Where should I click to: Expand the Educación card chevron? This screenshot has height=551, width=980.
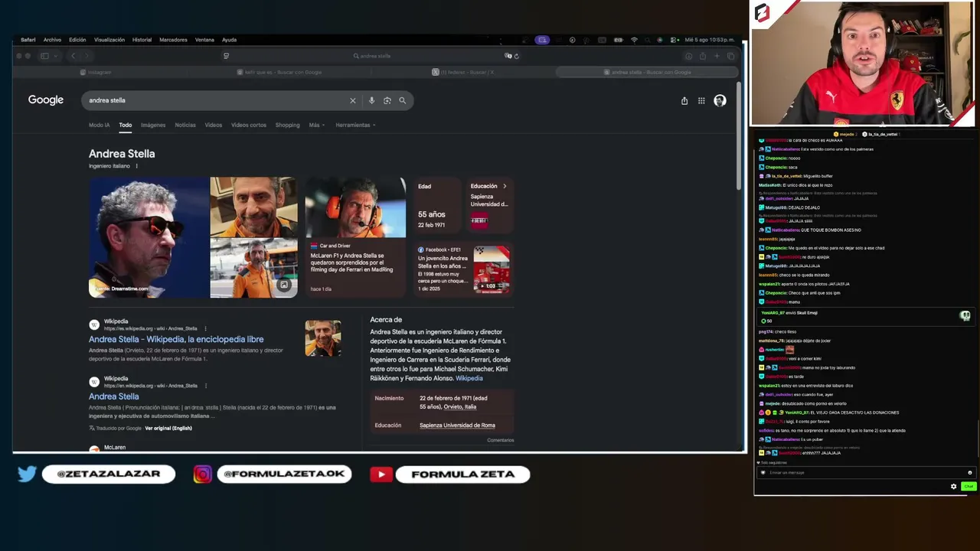tap(505, 186)
